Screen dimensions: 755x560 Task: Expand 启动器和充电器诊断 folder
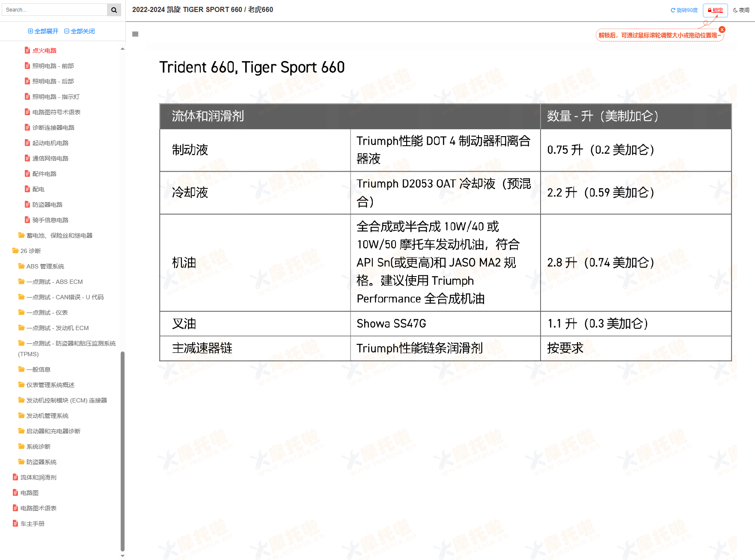click(x=50, y=431)
